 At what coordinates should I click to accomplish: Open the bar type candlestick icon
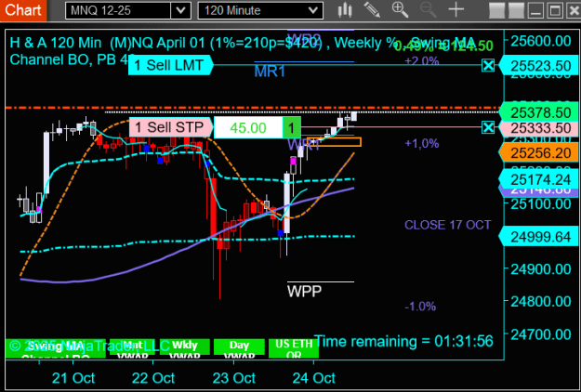(345, 10)
